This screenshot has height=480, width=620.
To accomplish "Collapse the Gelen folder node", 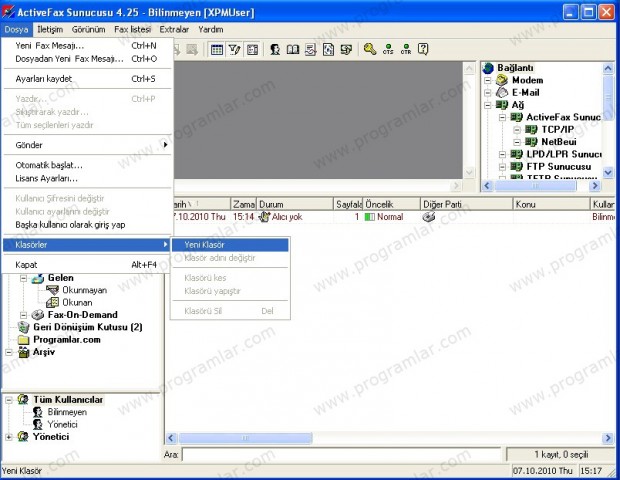I will click(23, 278).
